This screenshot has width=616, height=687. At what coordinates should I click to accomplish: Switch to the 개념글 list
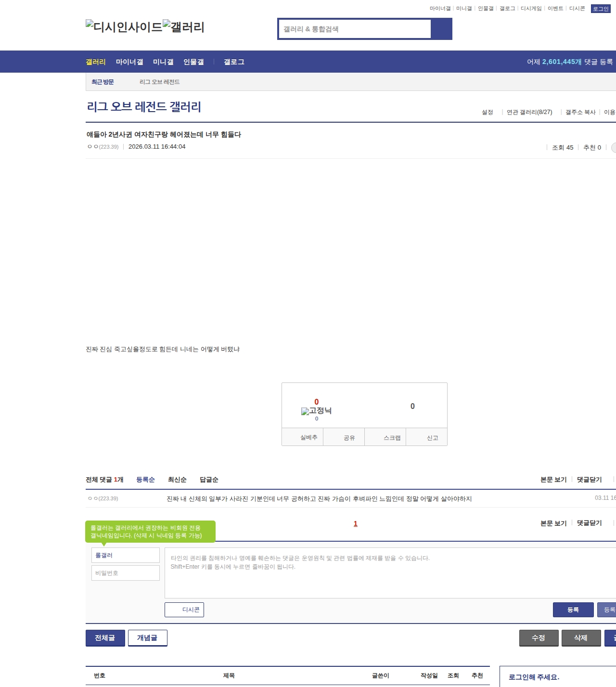click(148, 638)
